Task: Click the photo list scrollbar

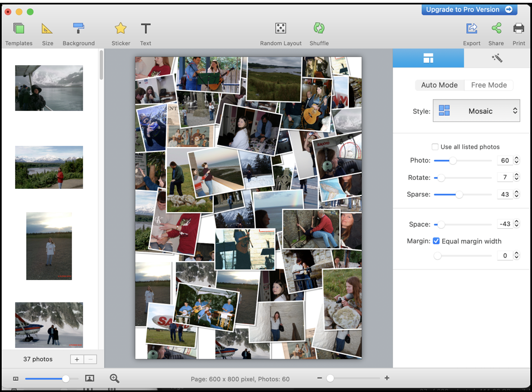Action: coord(101,65)
